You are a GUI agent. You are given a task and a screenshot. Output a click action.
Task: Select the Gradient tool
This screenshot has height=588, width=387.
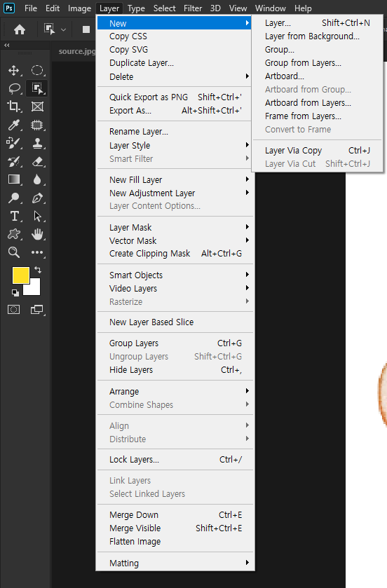click(x=14, y=179)
